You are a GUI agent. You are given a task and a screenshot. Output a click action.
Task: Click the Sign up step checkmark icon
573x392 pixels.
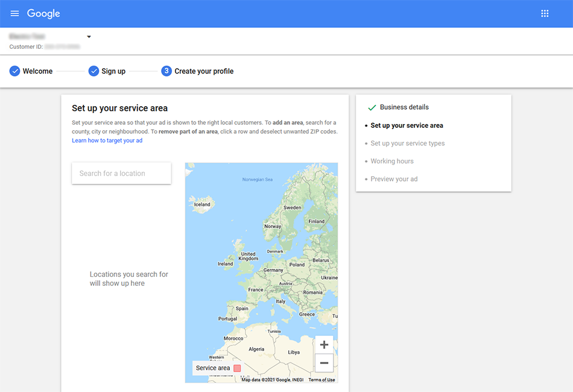tap(93, 71)
